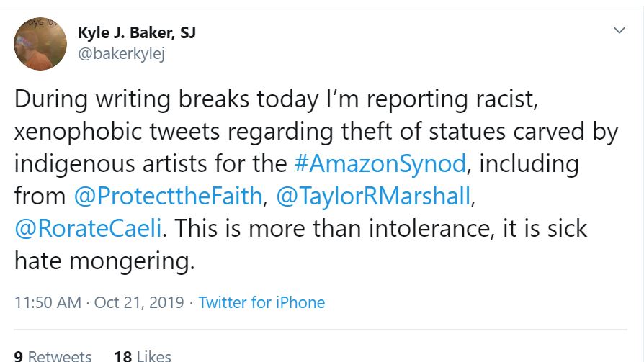Image resolution: width=644 pixels, height=362 pixels.
Task: Open the #AmazonSynod hashtag
Action: [380, 163]
